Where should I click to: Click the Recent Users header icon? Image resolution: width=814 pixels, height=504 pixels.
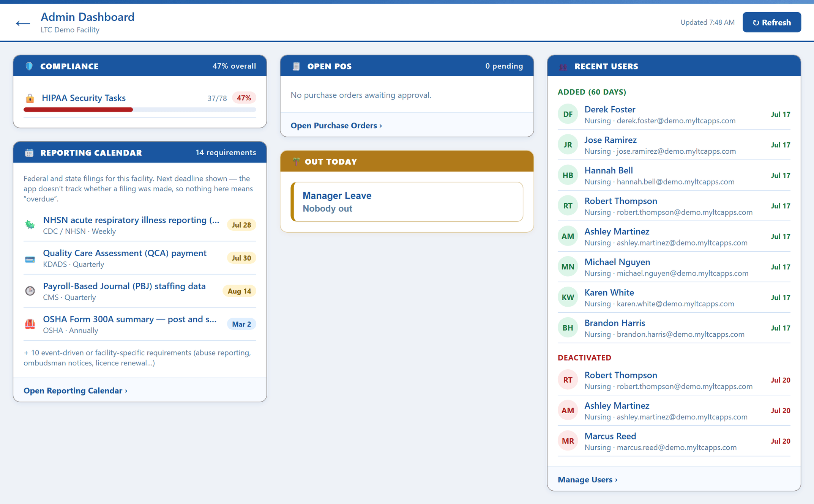(x=563, y=66)
